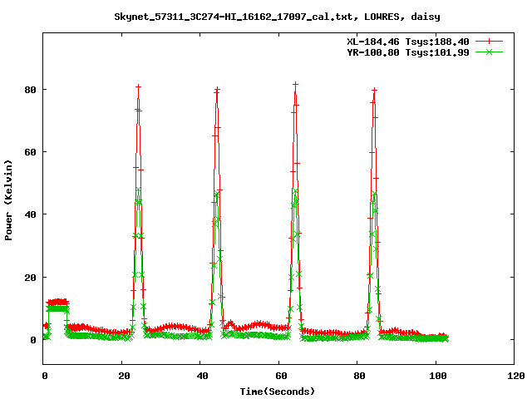Click the x-axis tick label 40
Screen dimensions: 532x399
point(203,376)
